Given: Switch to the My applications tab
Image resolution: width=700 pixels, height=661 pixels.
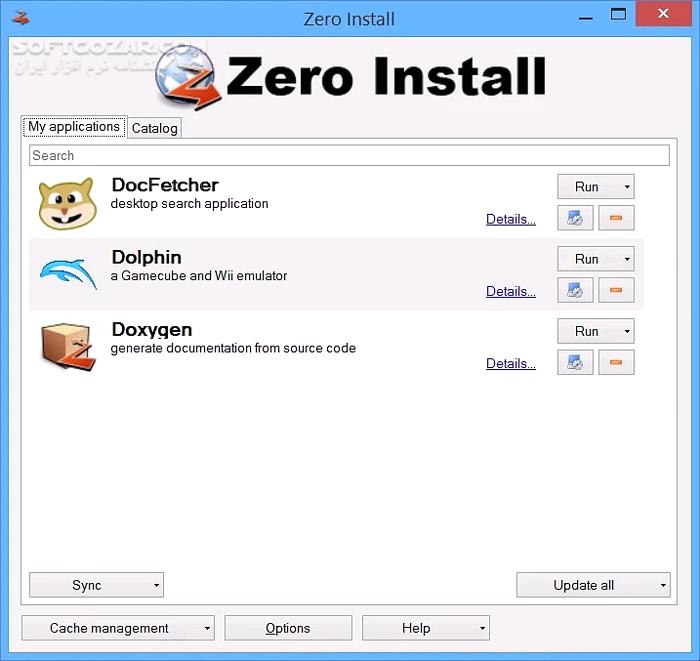Looking at the screenshot, I should coord(74,127).
